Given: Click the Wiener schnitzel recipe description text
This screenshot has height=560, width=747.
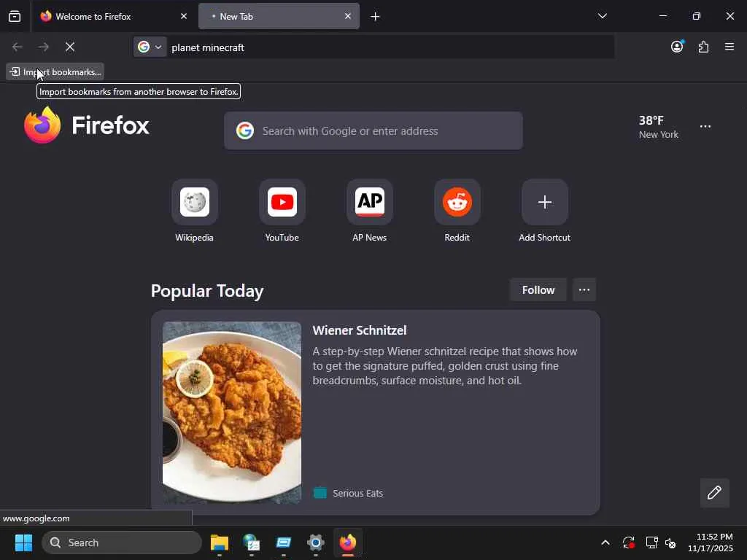Looking at the screenshot, I should (x=445, y=366).
